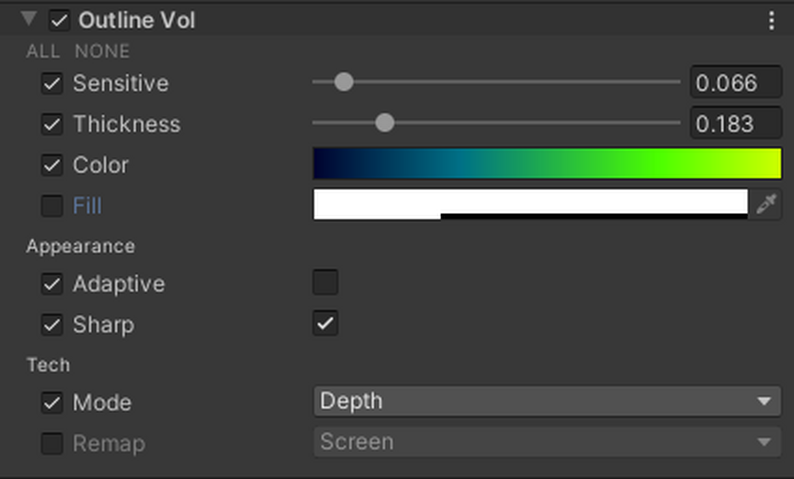Toggle the Adaptive override checkbox
Screen dimensions: 794x479
[52, 284]
